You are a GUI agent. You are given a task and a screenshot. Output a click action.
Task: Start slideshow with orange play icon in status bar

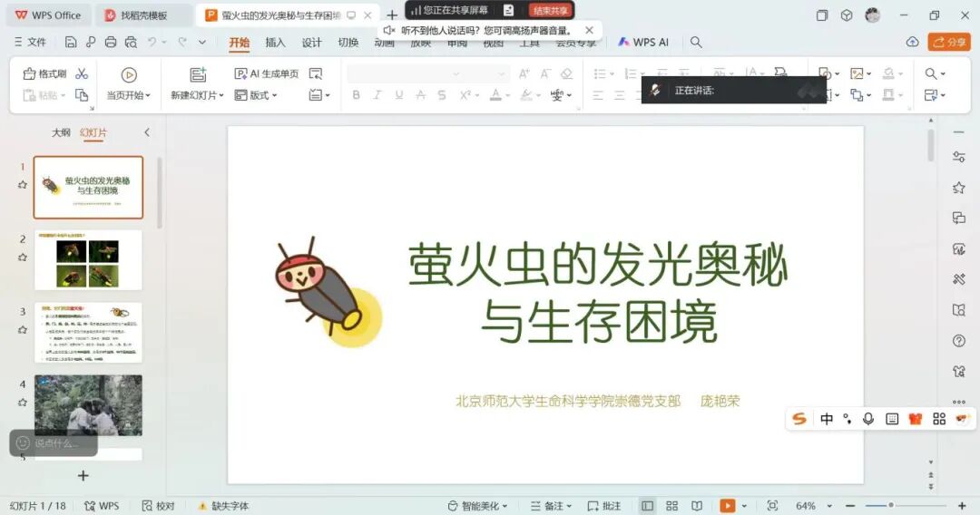click(727, 506)
